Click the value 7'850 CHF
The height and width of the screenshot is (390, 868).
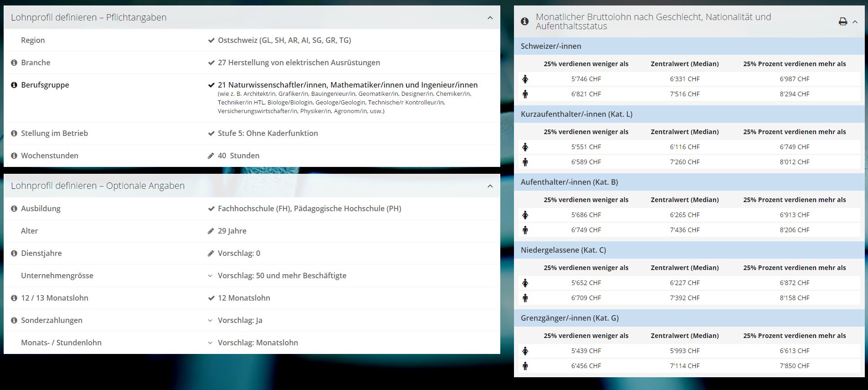pyautogui.click(x=794, y=366)
